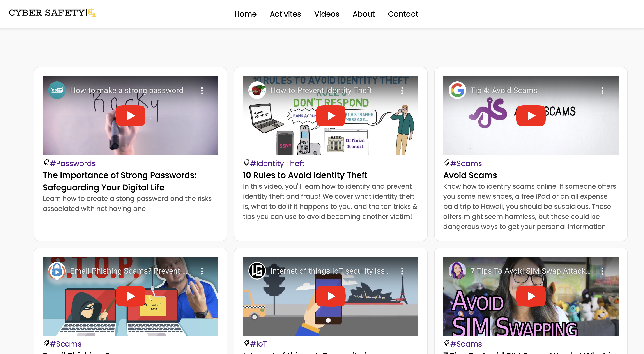Play the Email Phishing Scams video
Image resolution: width=644 pixels, height=354 pixels.
[x=130, y=296]
